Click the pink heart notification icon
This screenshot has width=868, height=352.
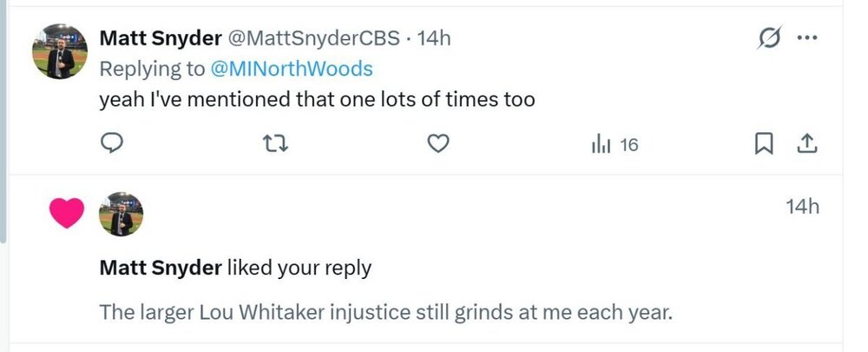(67, 214)
